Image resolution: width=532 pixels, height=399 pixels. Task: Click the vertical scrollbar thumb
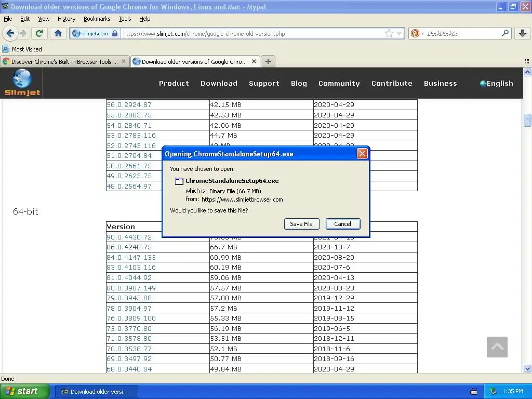pyautogui.click(x=527, y=120)
